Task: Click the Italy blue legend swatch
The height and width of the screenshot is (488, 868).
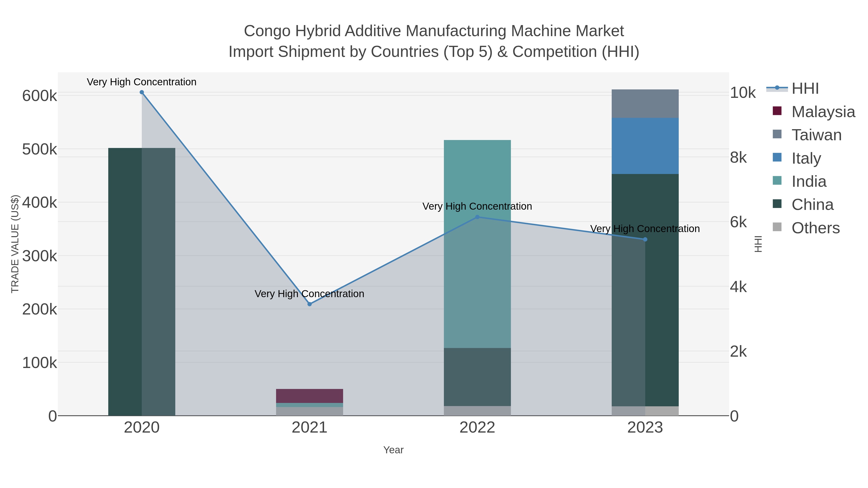Action: [x=777, y=157]
